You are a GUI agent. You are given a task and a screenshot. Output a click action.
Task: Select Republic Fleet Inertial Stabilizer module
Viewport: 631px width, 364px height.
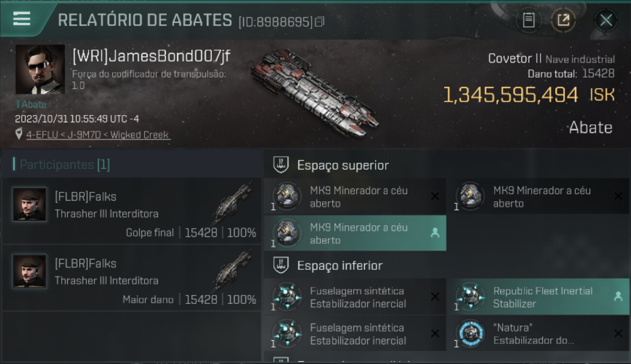point(538,297)
